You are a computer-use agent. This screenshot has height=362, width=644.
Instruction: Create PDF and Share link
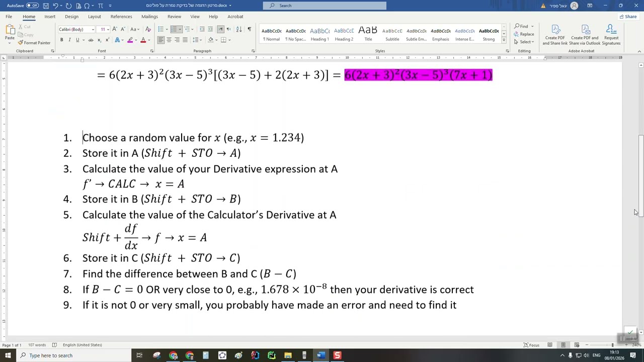tap(555, 35)
